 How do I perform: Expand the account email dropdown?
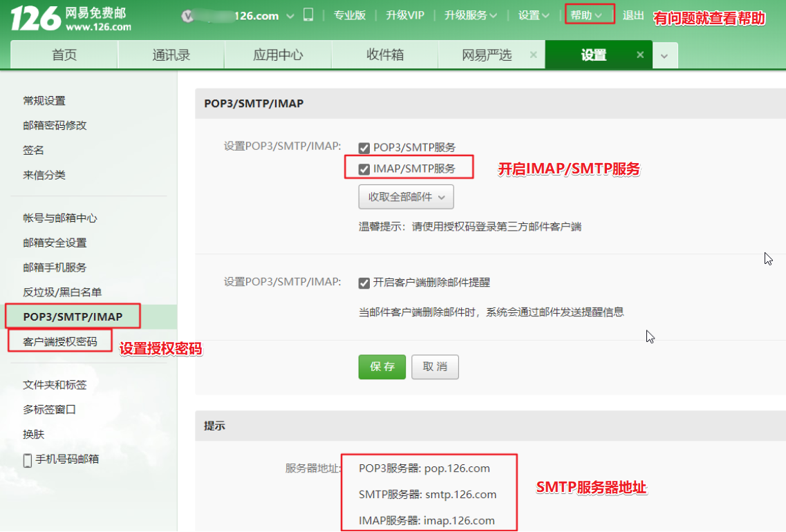coord(290,16)
